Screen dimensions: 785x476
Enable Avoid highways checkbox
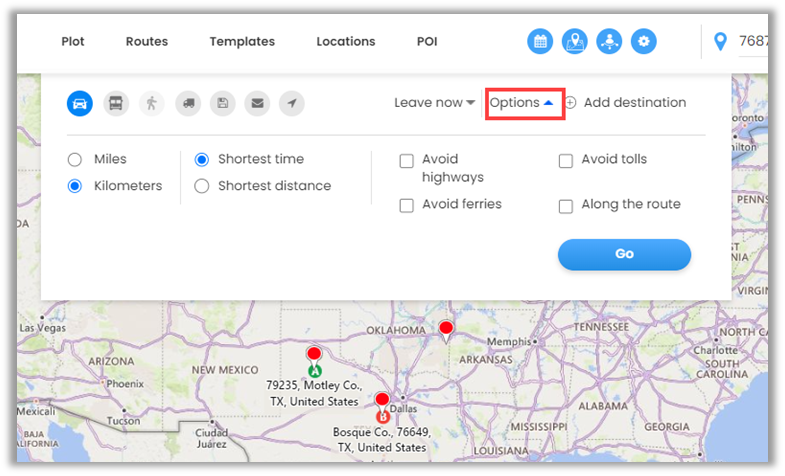[407, 161]
